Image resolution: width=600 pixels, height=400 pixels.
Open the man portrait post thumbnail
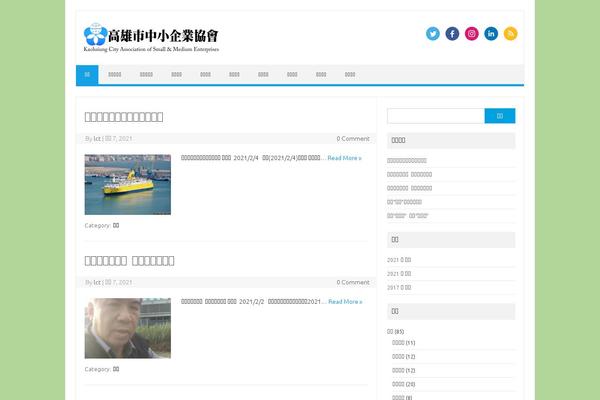click(128, 328)
